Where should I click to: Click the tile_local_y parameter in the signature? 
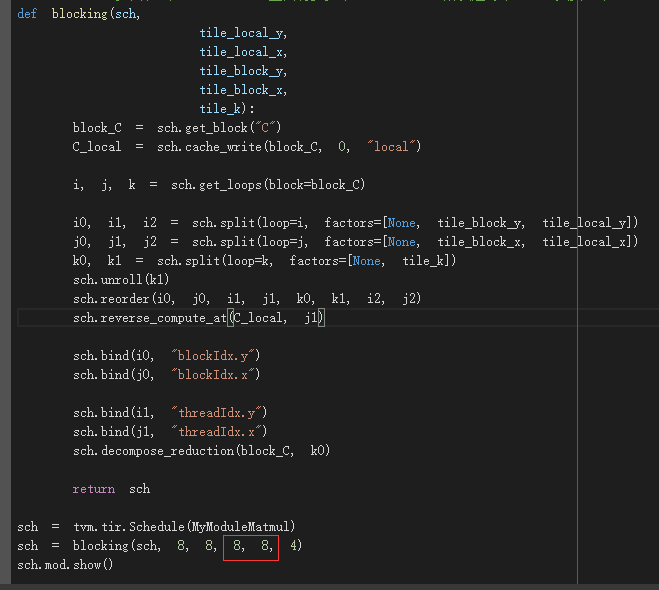point(243,33)
